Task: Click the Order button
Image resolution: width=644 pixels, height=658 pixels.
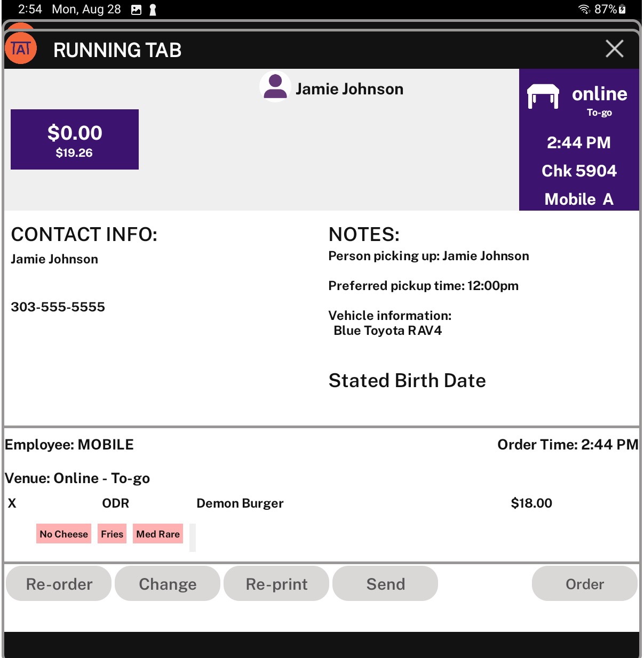Action: coord(585,584)
